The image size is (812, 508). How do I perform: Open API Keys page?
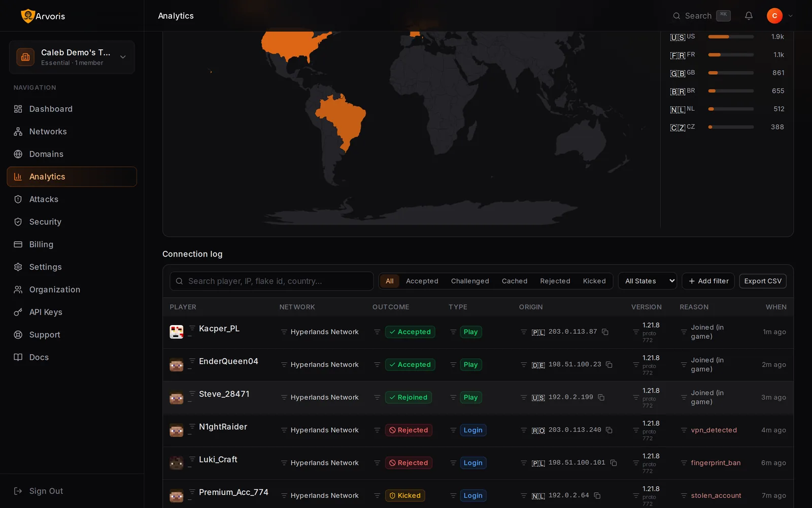point(72,312)
